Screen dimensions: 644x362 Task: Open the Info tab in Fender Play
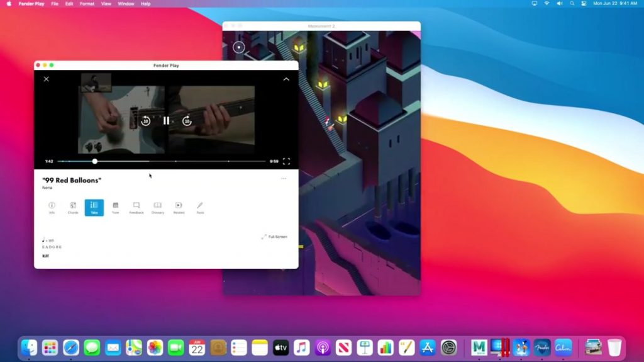click(52, 208)
